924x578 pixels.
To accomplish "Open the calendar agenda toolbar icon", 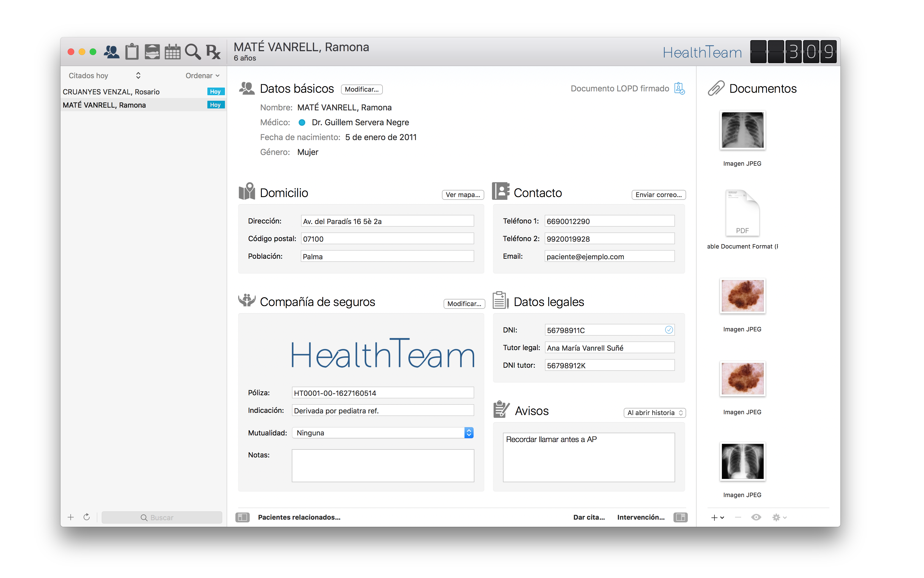I will [x=172, y=52].
